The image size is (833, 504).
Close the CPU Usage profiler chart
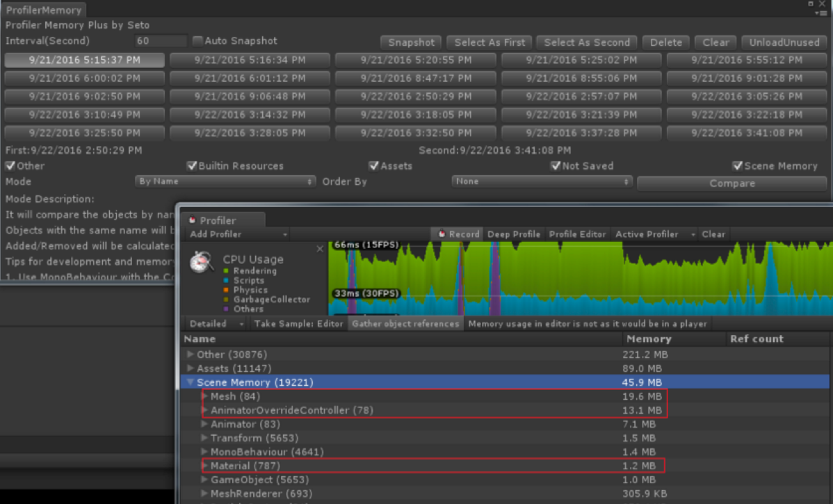tap(320, 248)
